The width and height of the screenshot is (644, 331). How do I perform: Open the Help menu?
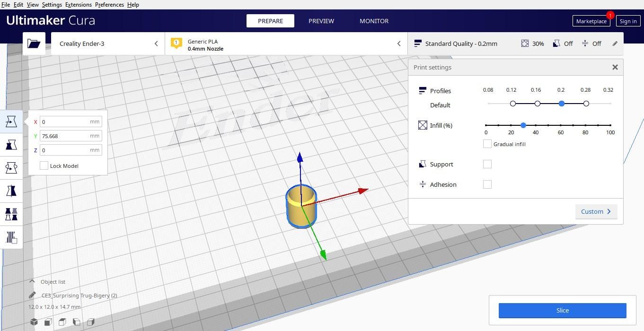133,4
